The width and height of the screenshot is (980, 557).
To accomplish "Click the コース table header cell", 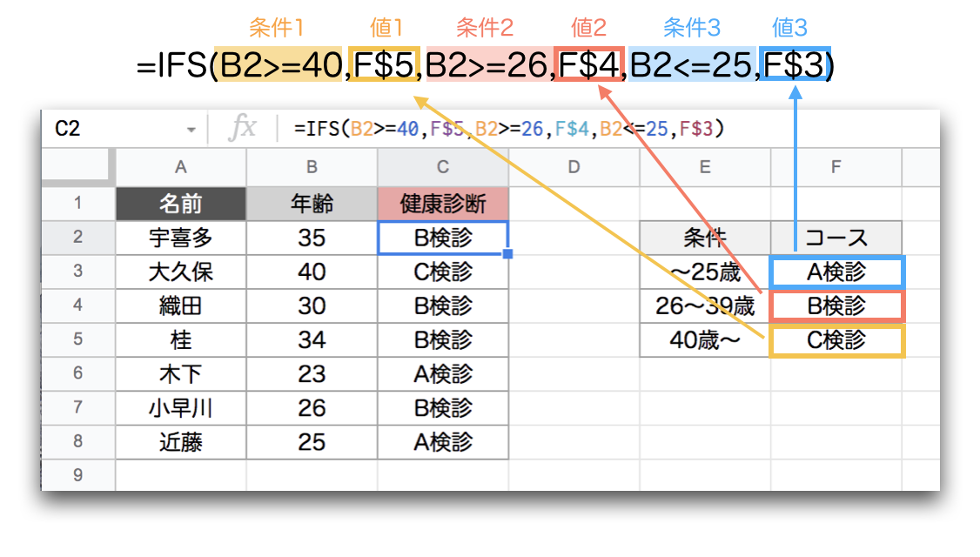I will (x=836, y=238).
